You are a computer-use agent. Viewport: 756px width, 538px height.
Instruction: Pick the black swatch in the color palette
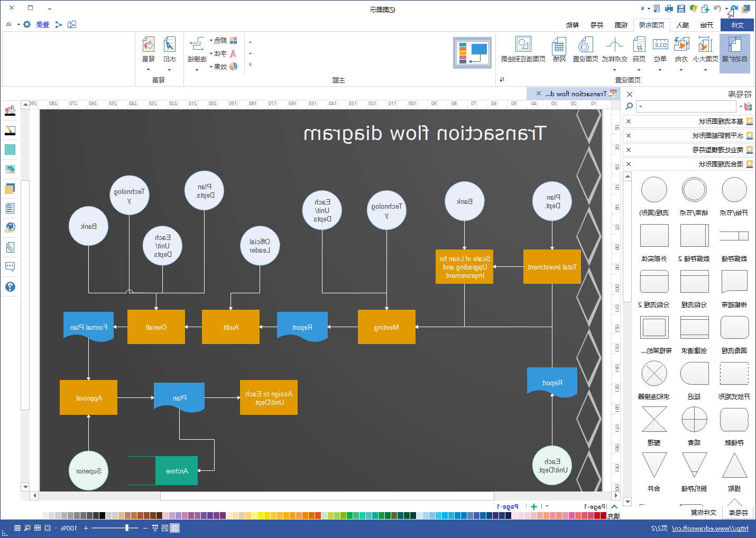pyautogui.click(x=103, y=515)
